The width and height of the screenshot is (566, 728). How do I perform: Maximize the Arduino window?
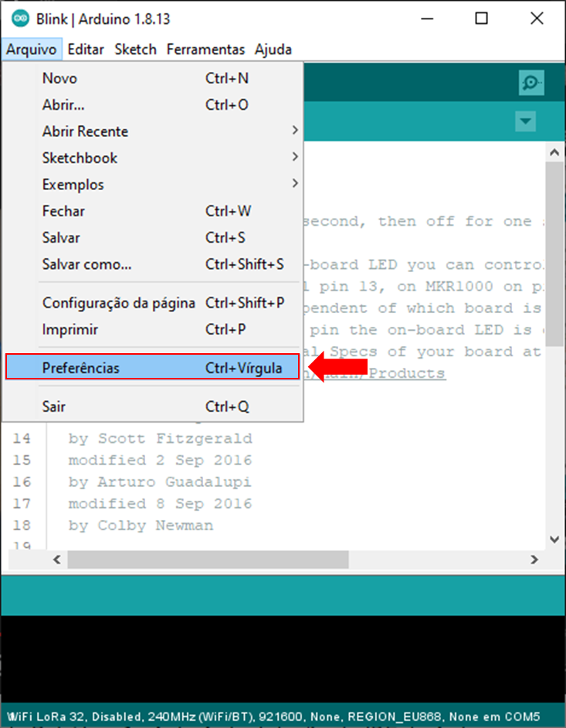coord(482,19)
